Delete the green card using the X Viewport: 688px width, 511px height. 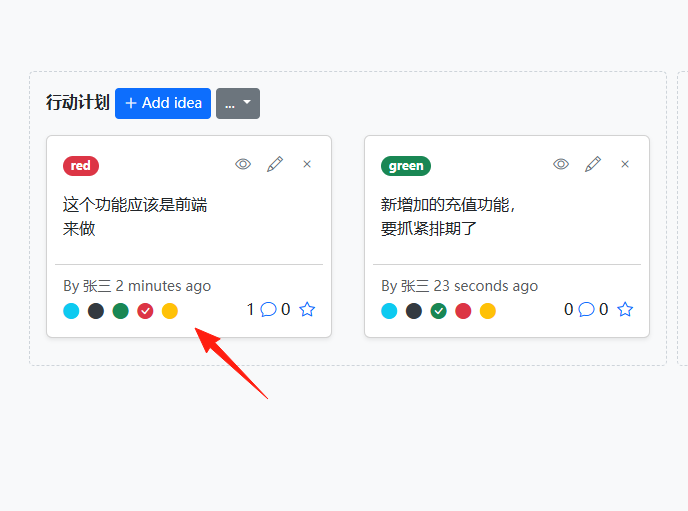click(625, 164)
